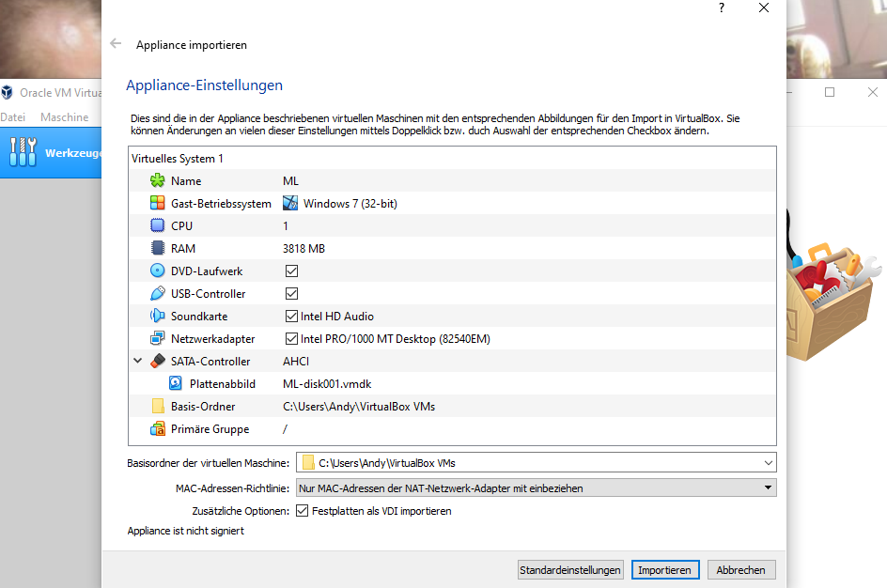The image size is (887, 588).
Task: Toggle the Netzwerkadapter Intel PRO/1000 checkbox
Action: click(291, 339)
